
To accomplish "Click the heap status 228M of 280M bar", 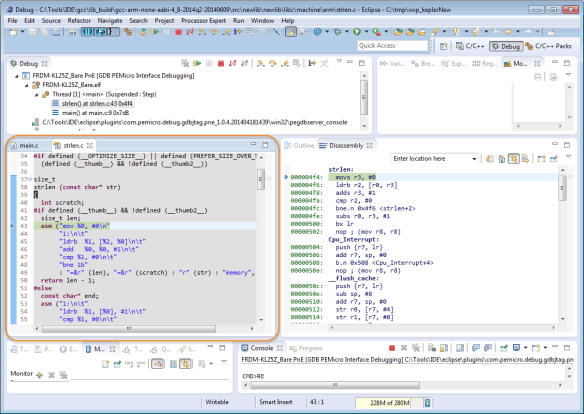I will pos(389,402).
